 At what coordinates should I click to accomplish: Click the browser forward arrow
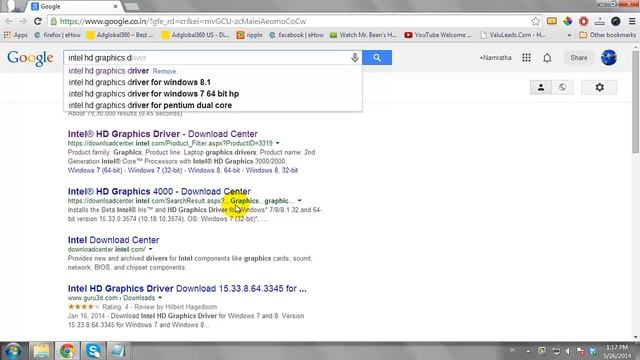23,21
